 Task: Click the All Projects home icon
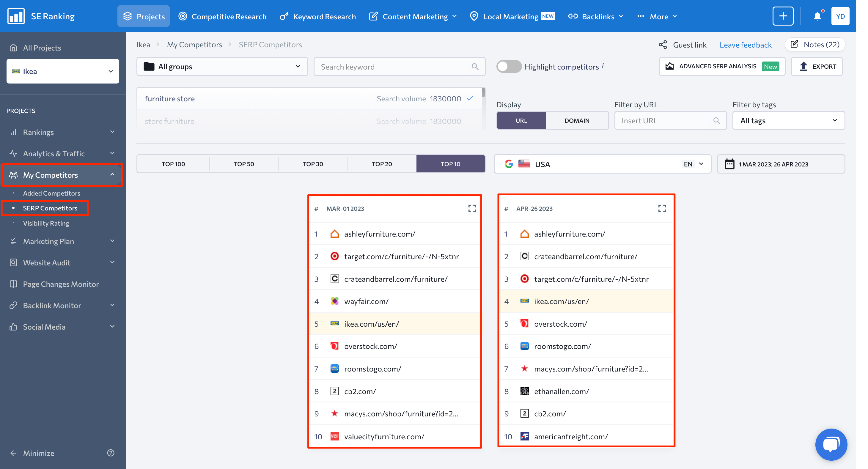tap(13, 48)
